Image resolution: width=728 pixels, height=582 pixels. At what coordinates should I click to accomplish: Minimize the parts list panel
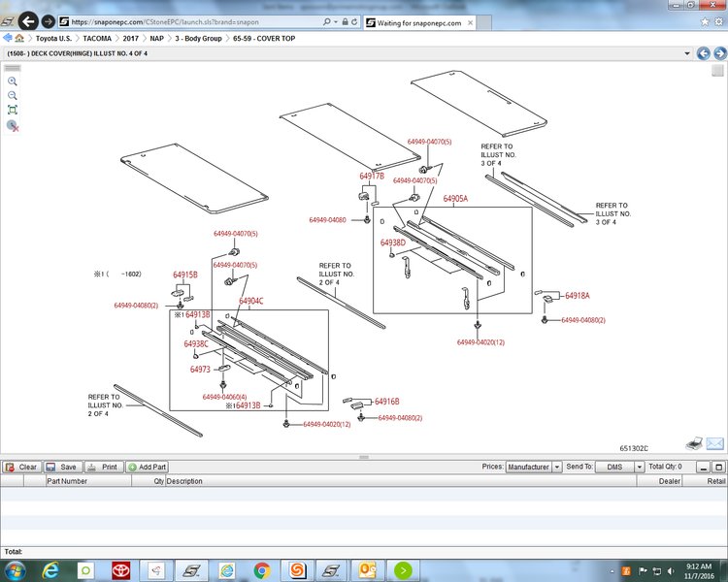(x=704, y=467)
